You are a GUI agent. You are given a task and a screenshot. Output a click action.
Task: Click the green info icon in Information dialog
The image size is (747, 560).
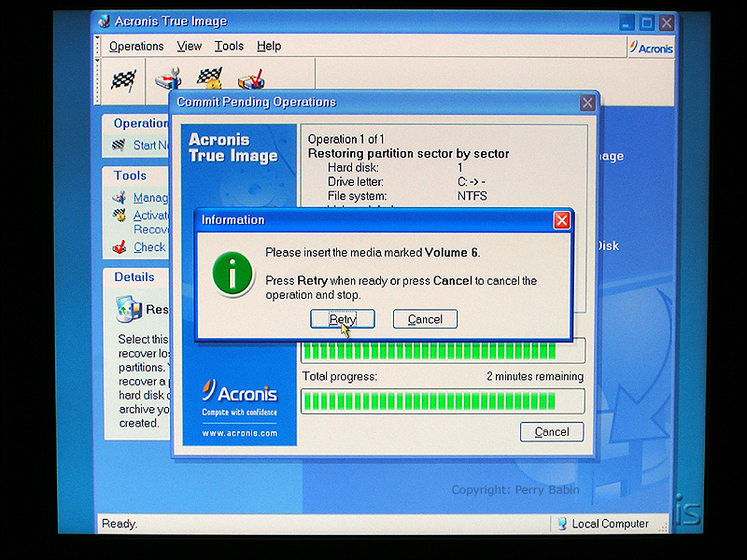pyautogui.click(x=233, y=274)
